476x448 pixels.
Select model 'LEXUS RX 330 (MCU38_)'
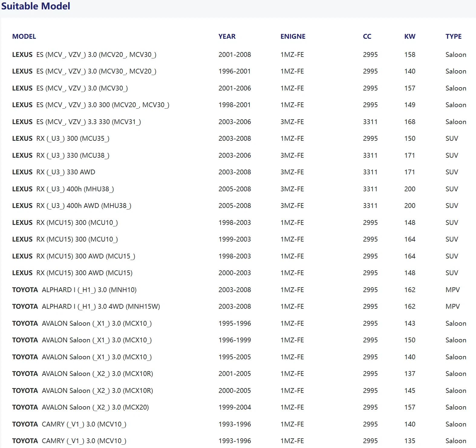click(61, 156)
